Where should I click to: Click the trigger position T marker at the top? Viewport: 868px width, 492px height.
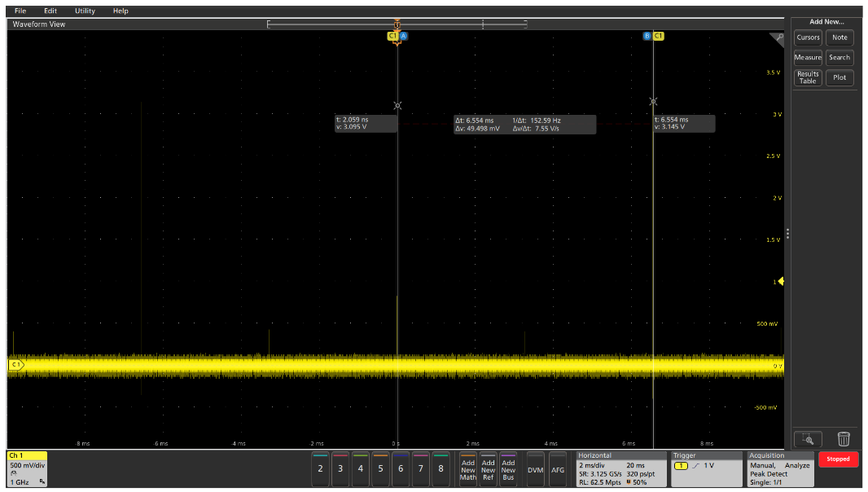pyautogui.click(x=397, y=25)
